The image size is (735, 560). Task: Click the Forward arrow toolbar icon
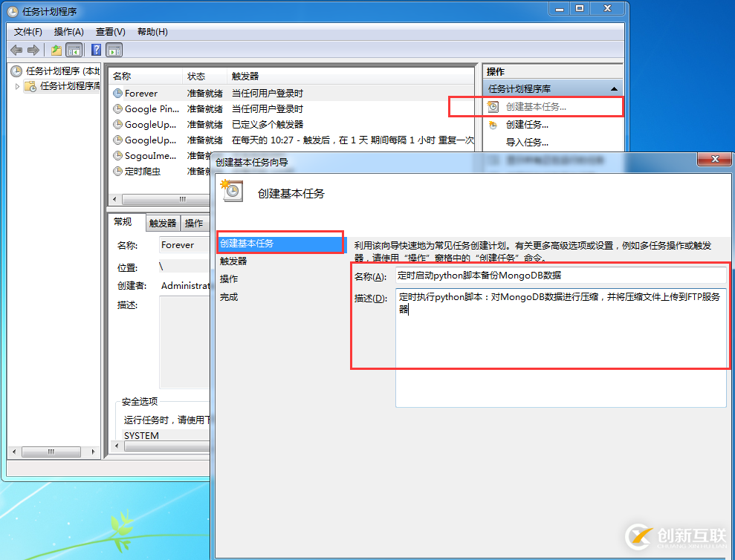click(33, 50)
